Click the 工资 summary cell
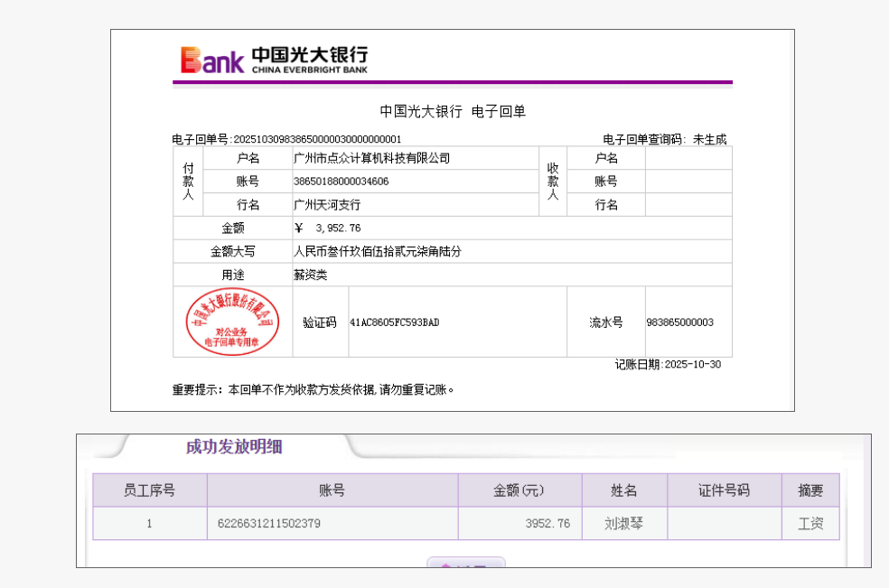 coord(810,523)
